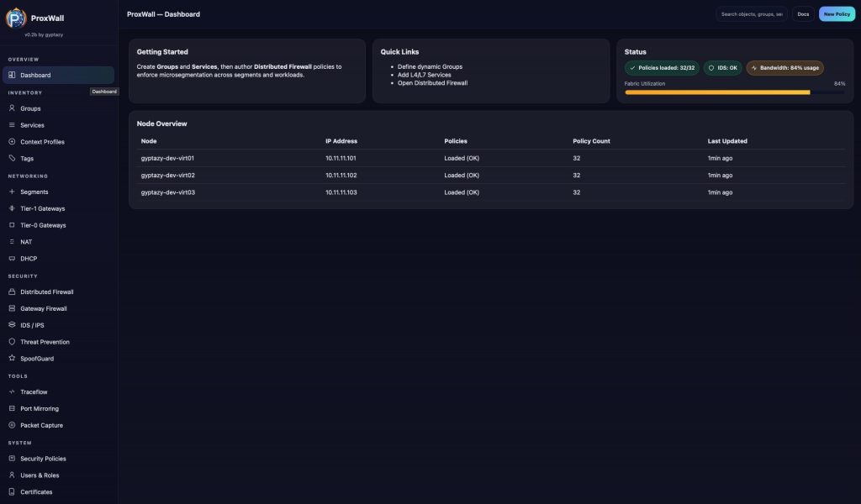Open the Traceflow tool
The height and width of the screenshot is (504, 861).
[x=34, y=391]
